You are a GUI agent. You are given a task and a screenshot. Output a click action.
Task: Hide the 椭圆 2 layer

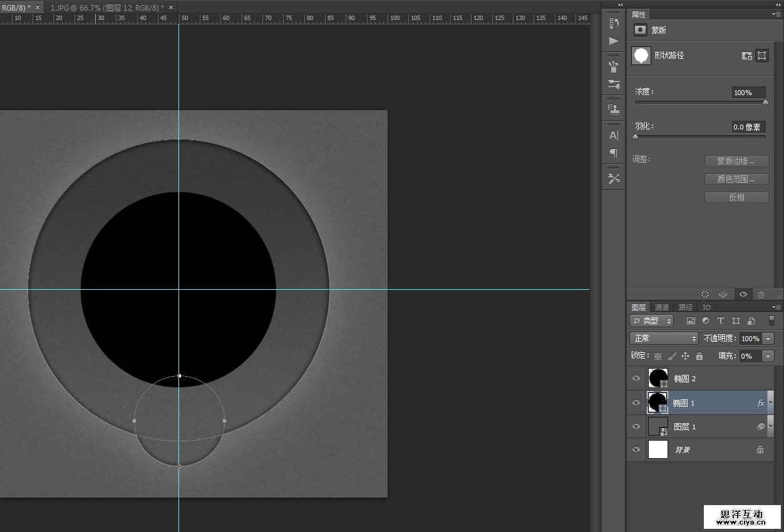click(636, 379)
